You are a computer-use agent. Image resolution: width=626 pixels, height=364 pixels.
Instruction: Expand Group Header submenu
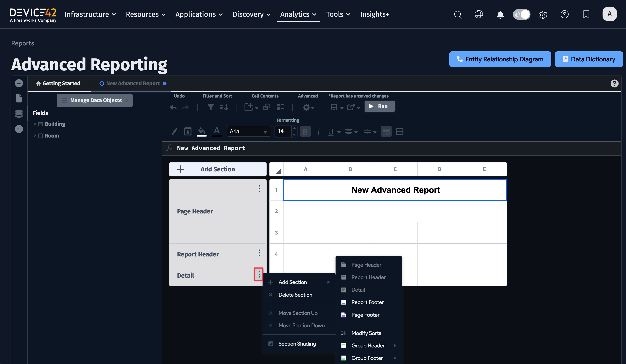point(369,345)
